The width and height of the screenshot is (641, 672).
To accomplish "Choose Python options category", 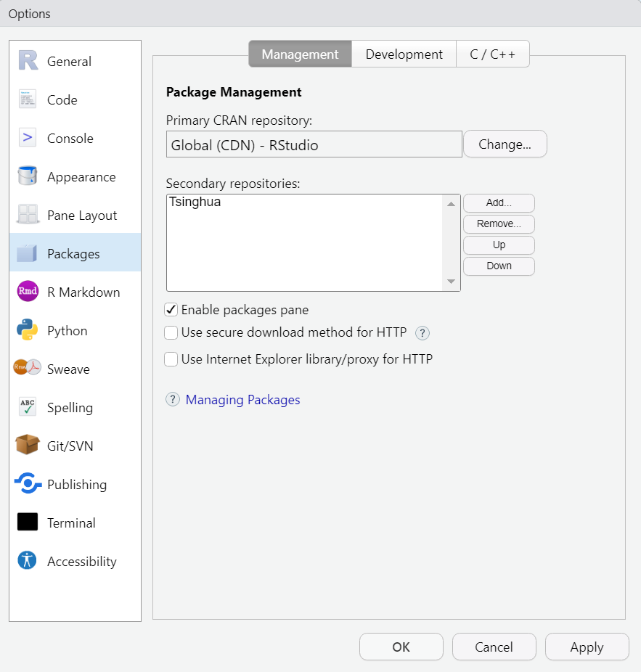I will point(75,330).
